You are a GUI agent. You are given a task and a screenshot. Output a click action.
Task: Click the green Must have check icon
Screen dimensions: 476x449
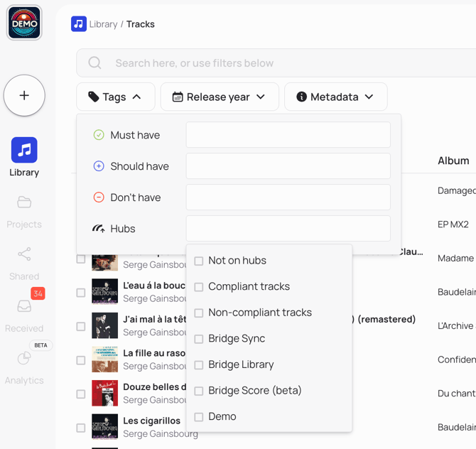coord(99,135)
